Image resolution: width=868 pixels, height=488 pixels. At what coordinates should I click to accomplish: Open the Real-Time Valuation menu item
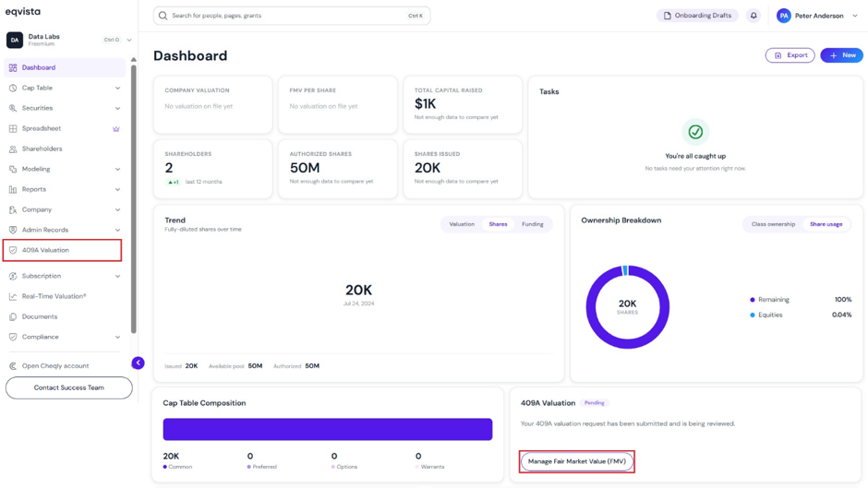point(65,296)
